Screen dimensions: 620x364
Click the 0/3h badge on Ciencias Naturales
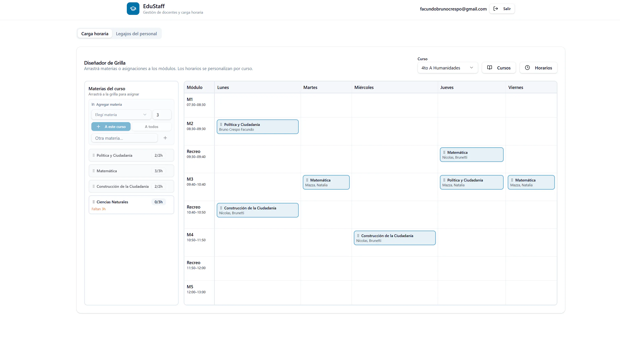click(159, 202)
